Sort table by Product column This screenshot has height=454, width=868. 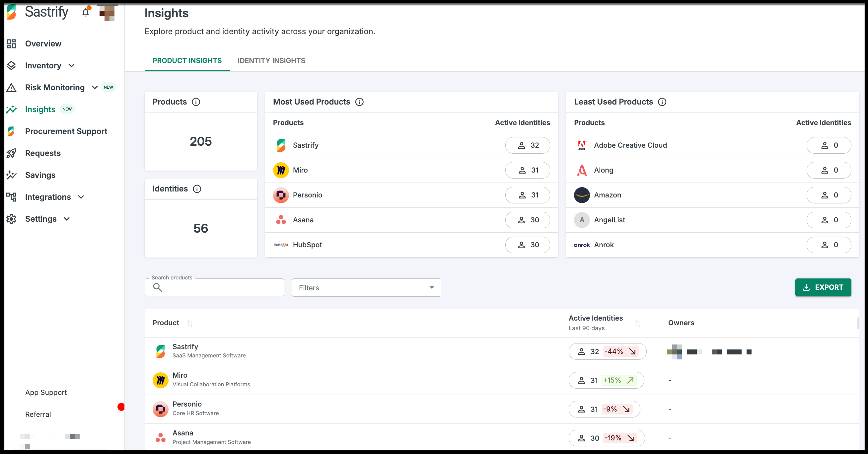pos(189,323)
